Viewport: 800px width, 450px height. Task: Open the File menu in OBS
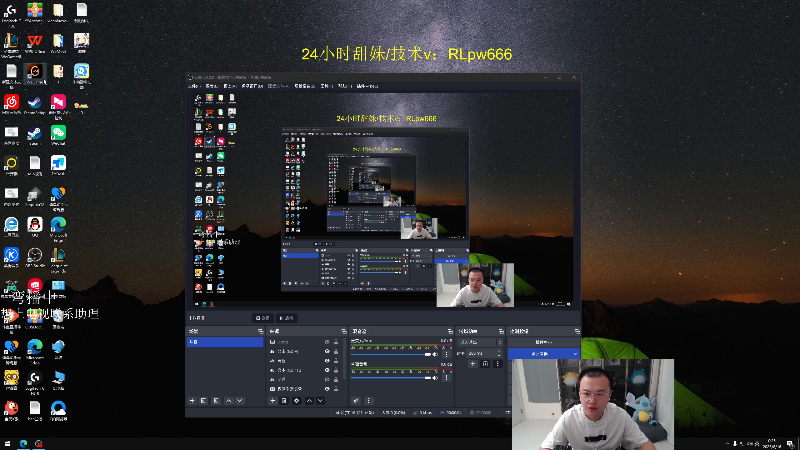click(x=193, y=86)
